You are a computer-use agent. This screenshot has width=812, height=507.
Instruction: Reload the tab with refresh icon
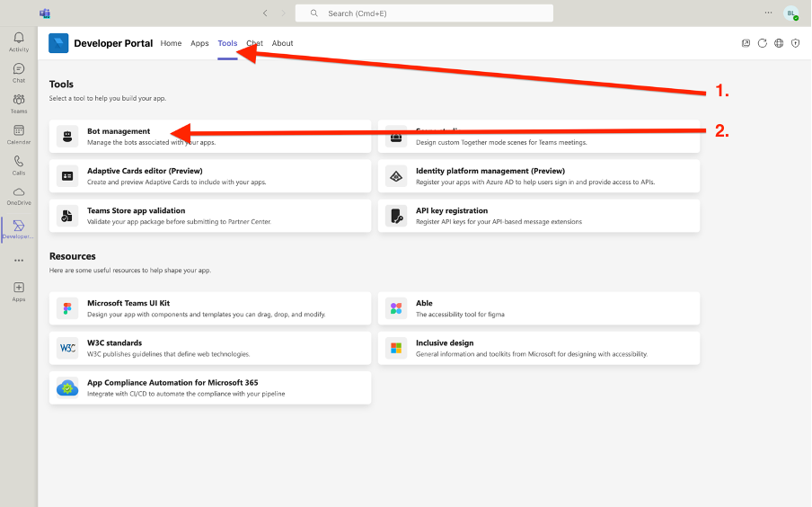click(763, 43)
